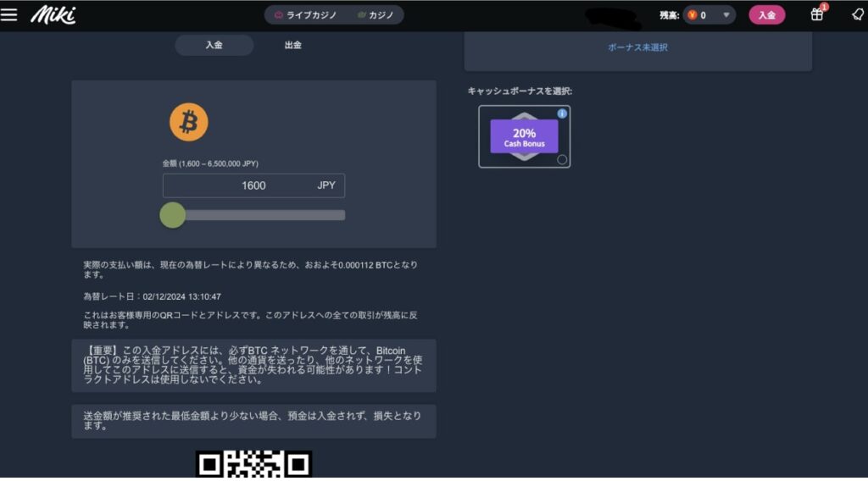Click the Miki logo
The width and height of the screenshot is (868, 481).
coord(53,15)
